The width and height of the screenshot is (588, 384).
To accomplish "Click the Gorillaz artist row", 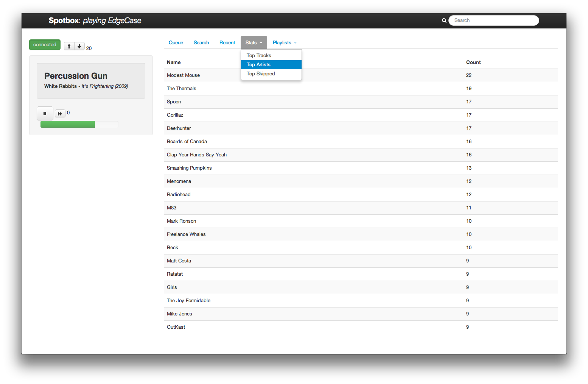I will 361,115.
